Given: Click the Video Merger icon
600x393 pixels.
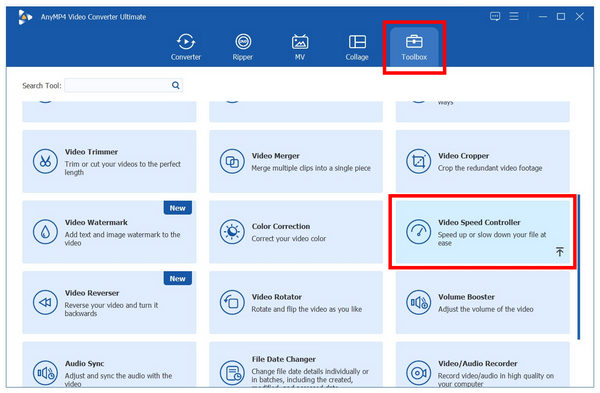Looking at the screenshot, I should (x=232, y=161).
